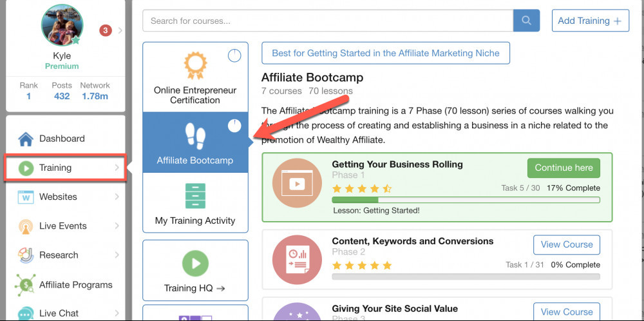Click Best for Getting Started banner button

tap(386, 53)
